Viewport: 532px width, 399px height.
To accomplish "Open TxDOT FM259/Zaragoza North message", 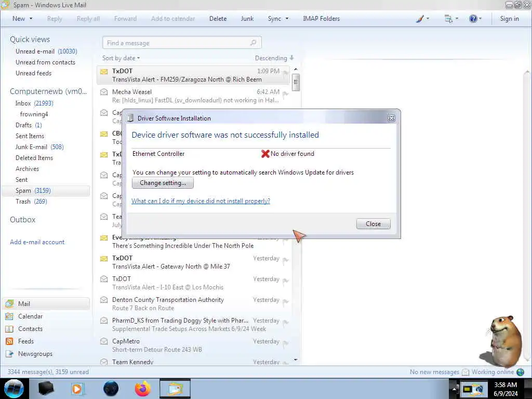I will pyautogui.click(x=193, y=75).
